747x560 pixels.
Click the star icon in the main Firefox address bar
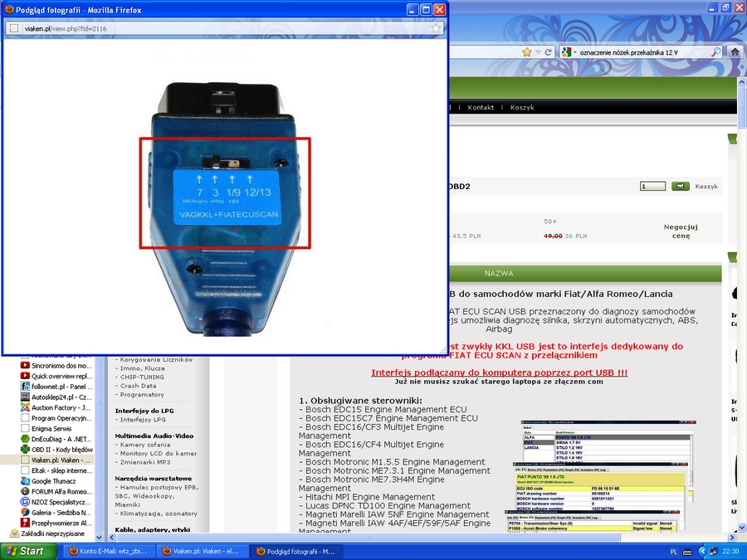point(526,52)
